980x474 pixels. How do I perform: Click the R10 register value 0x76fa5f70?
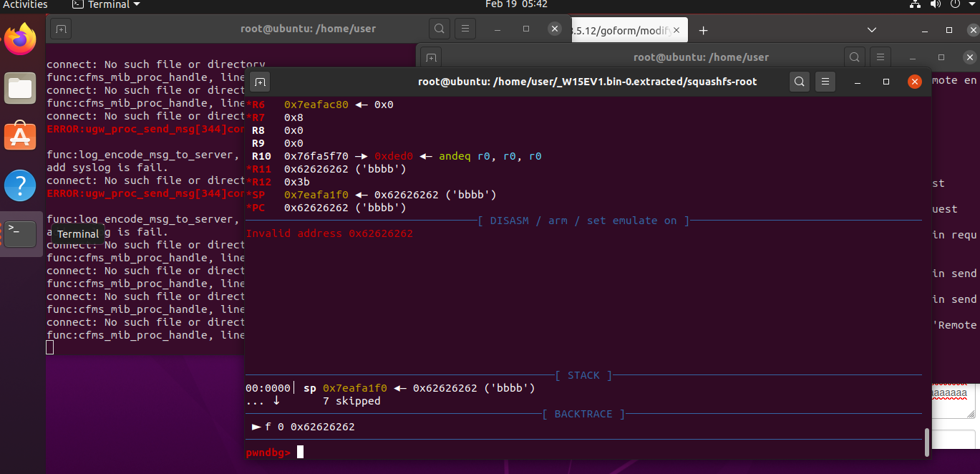pos(316,156)
